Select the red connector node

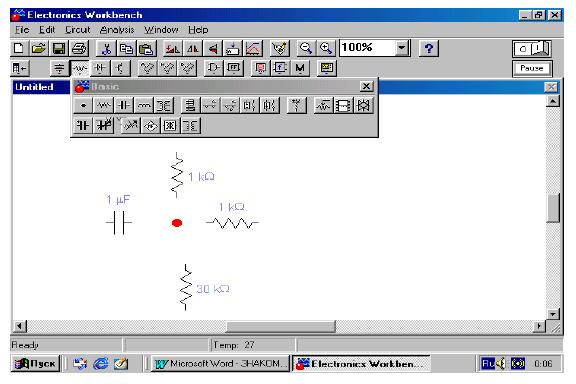pyautogui.click(x=177, y=223)
